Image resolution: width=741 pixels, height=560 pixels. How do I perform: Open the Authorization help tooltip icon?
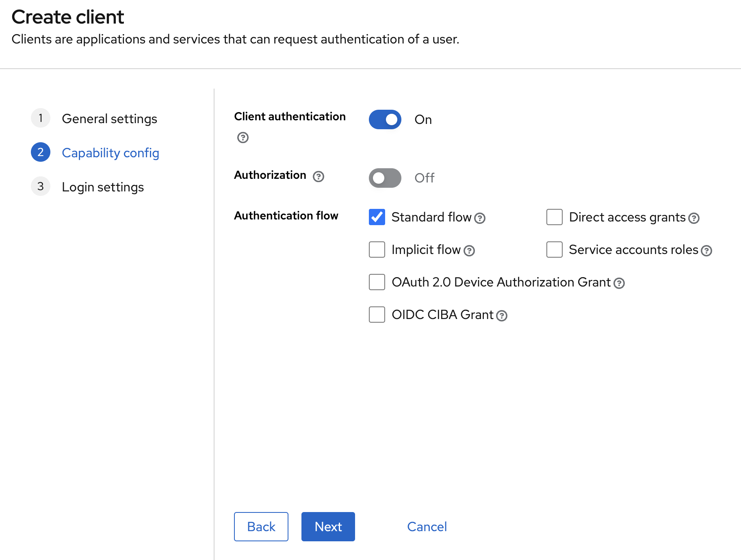tap(318, 176)
